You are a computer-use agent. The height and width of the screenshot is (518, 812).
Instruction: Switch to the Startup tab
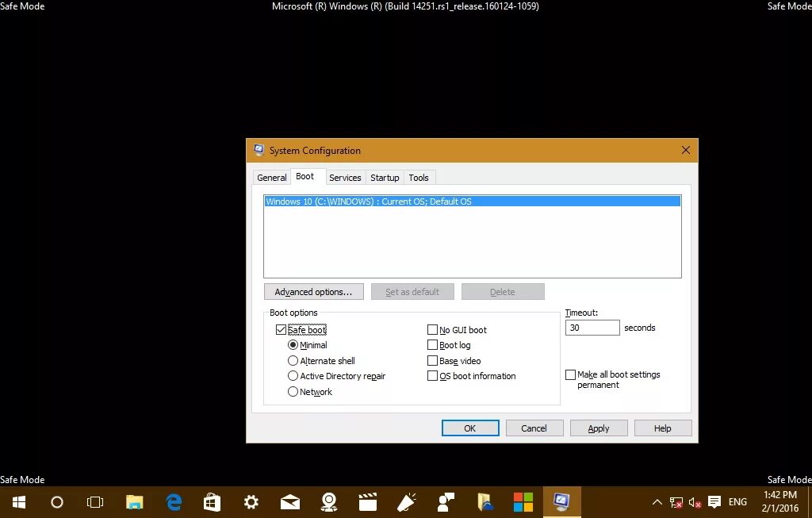point(385,178)
